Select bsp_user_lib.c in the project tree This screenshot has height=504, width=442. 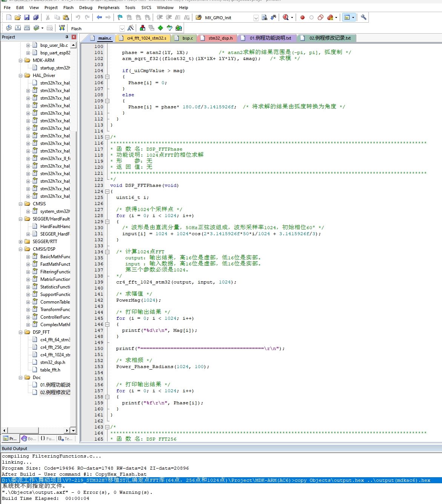click(54, 45)
